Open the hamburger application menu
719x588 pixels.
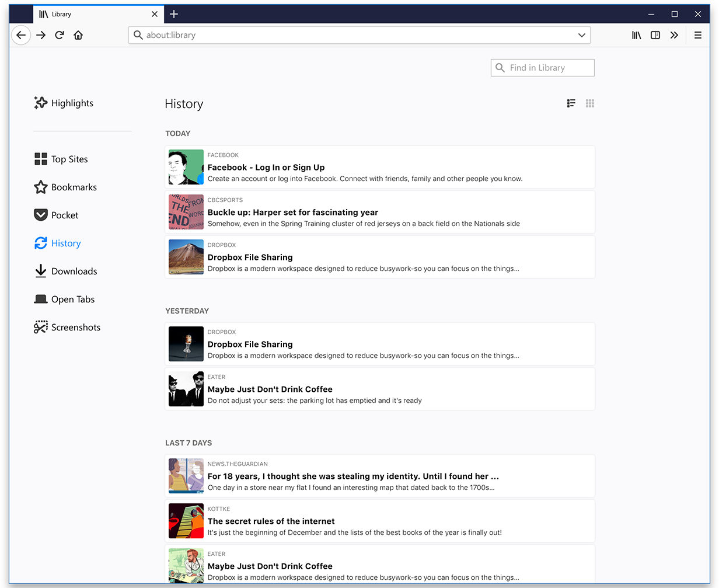pyautogui.click(x=697, y=35)
